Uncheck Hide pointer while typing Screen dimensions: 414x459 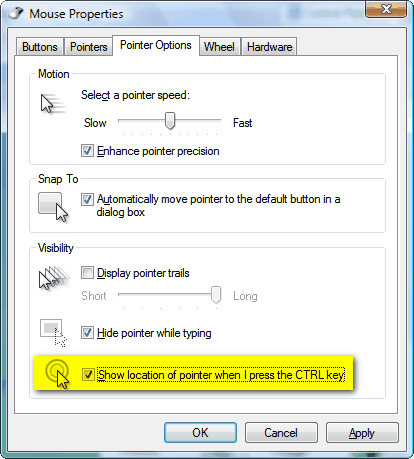(x=87, y=333)
